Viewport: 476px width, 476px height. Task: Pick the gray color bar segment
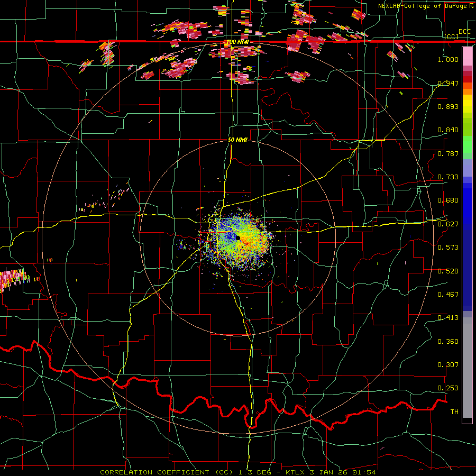click(x=467, y=368)
